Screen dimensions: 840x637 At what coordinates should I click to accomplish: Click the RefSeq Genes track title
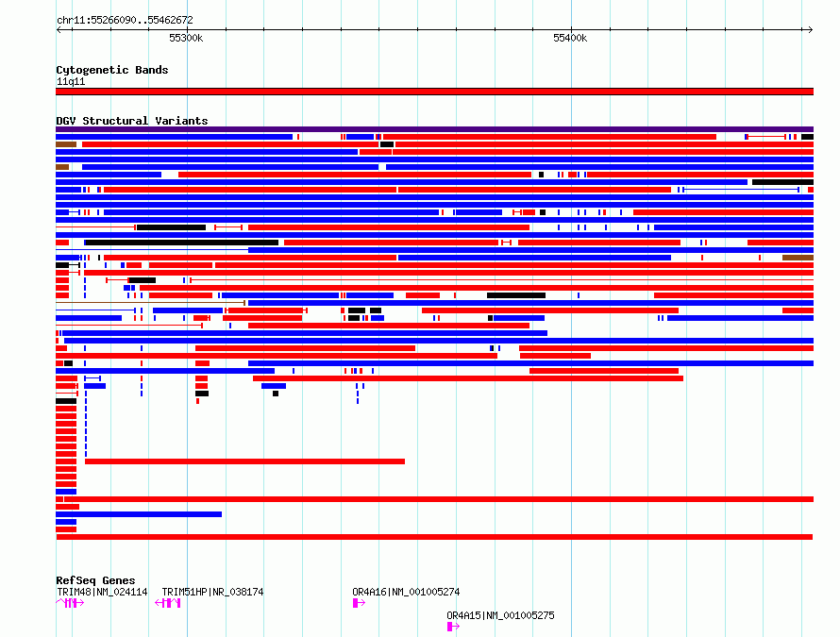(x=95, y=580)
